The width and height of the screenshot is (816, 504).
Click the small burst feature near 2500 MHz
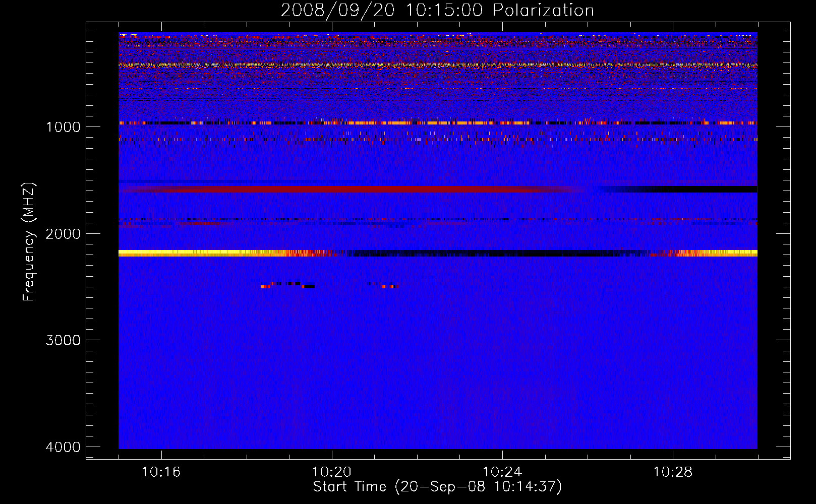287,285
